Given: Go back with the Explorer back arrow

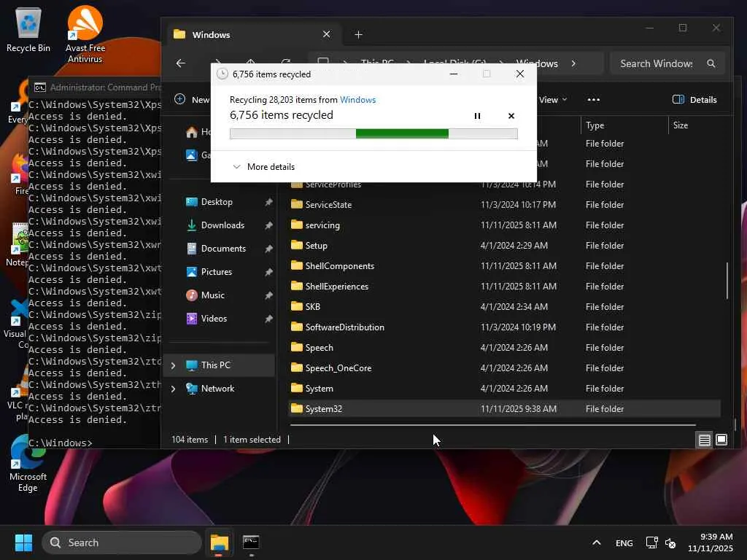Looking at the screenshot, I should point(181,63).
